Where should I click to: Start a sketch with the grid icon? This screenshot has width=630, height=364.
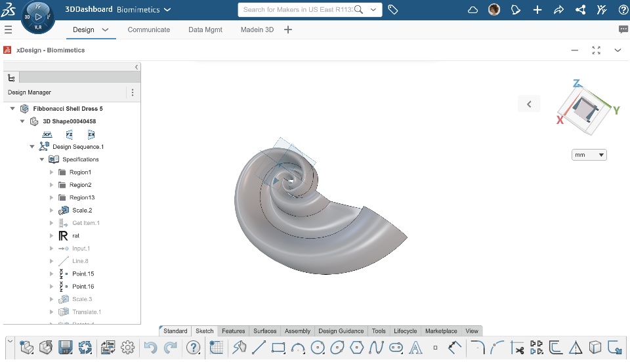[x=217, y=347]
